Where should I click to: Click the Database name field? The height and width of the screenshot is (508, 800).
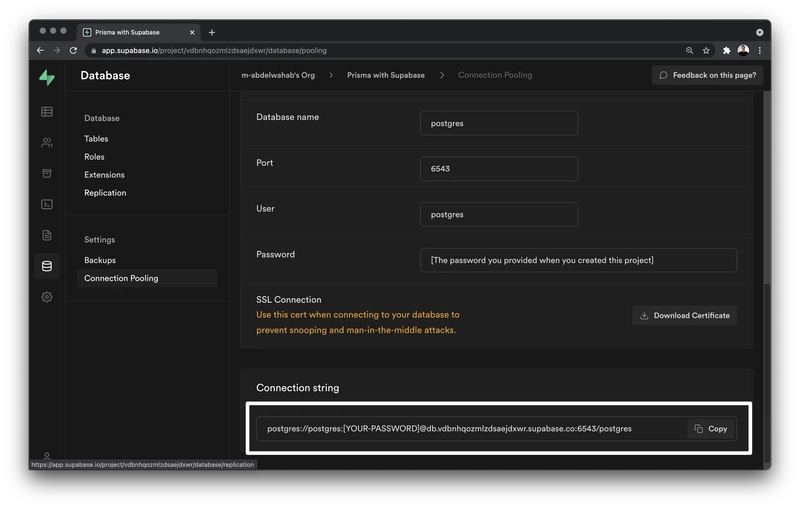pos(499,123)
